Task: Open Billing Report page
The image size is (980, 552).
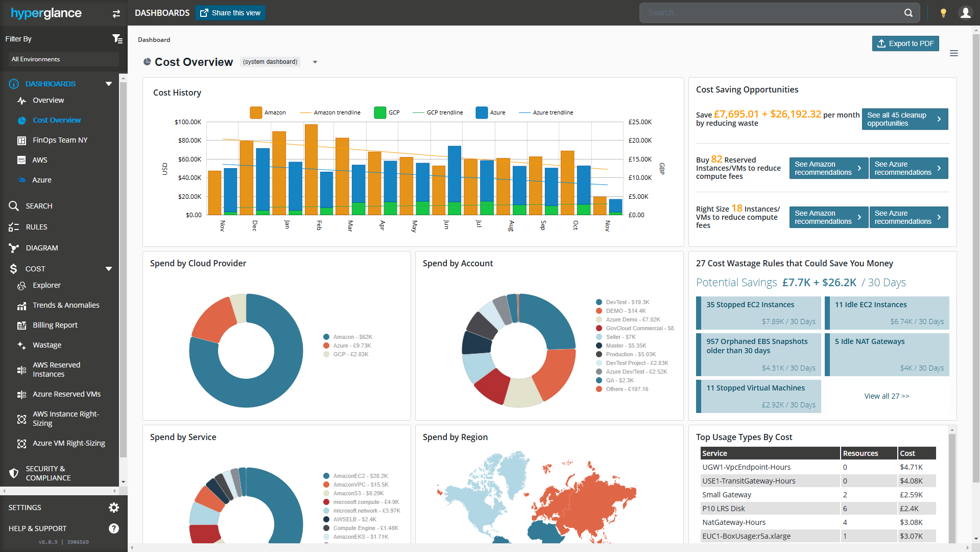Action: [55, 326]
